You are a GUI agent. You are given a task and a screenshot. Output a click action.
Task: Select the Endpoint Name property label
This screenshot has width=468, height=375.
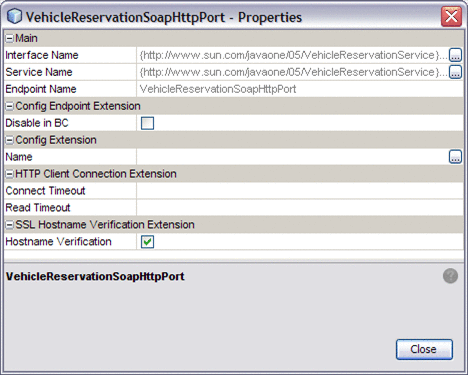(41, 89)
